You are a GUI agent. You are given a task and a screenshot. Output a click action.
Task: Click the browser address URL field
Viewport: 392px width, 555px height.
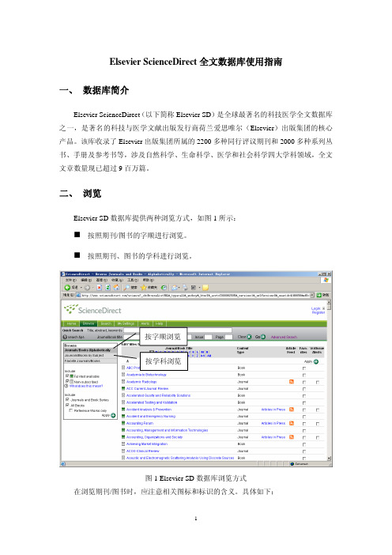click(x=196, y=295)
